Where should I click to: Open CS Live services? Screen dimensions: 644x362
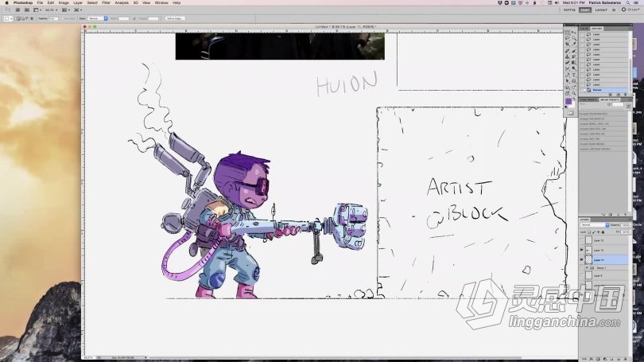point(632,10)
